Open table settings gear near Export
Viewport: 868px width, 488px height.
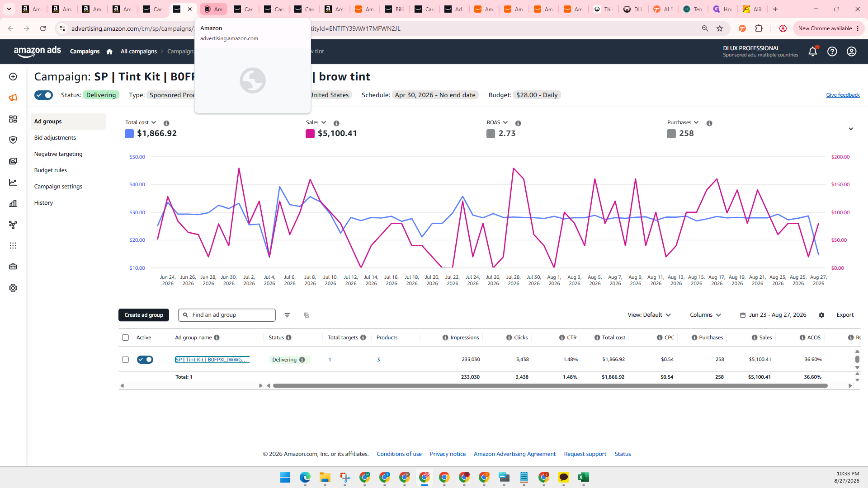[821, 315]
